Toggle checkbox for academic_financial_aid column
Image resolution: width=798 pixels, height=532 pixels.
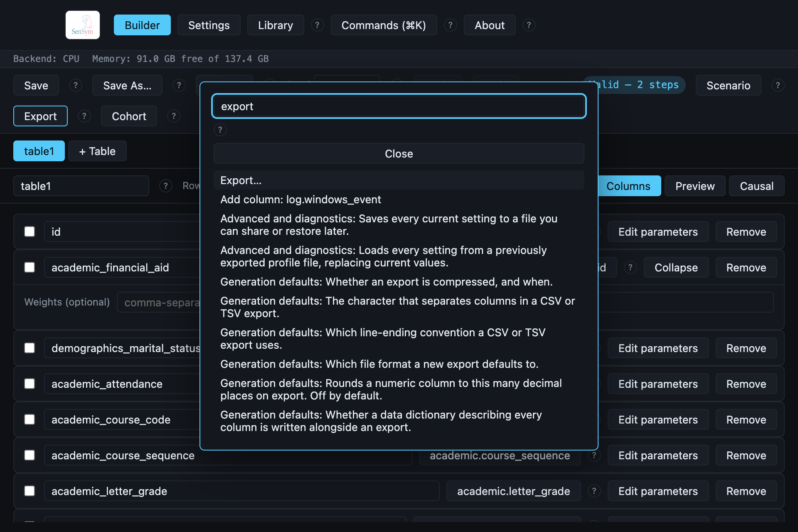tap(30, 267)
